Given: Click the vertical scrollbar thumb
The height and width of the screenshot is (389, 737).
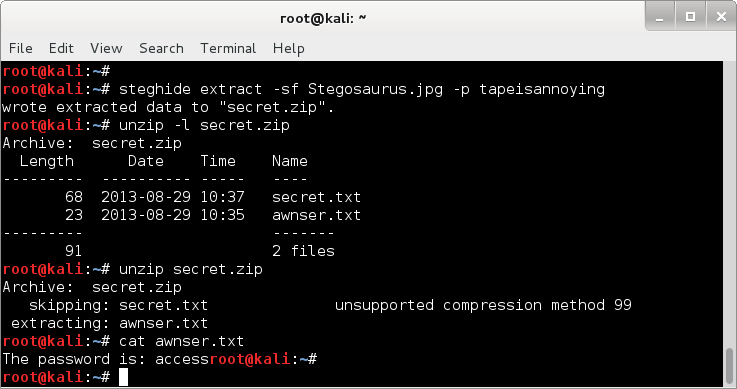Looking at the screenshot, I should (x=729, y=366).
